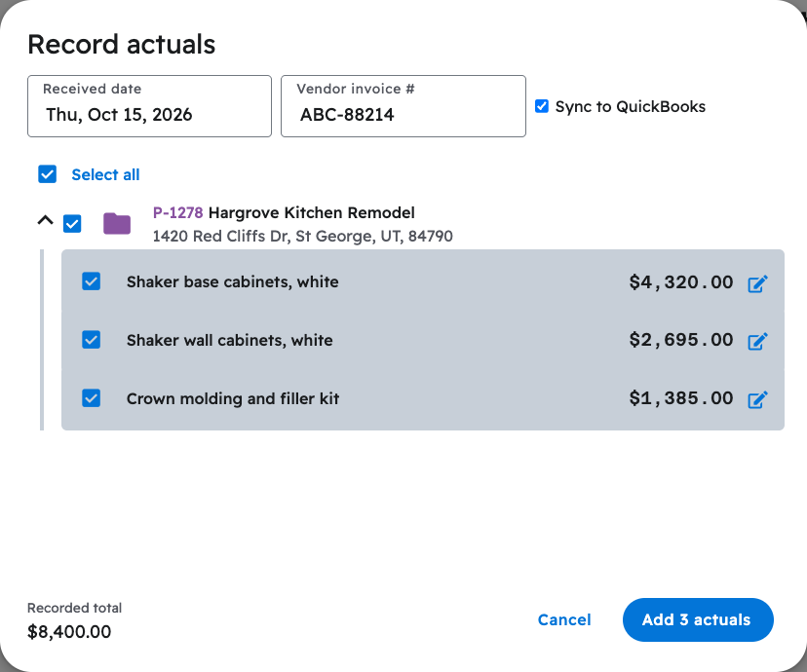Uncheck Crown molding and filler kit item
The width and height of the screenshot is (807, 672).
click(91, 398)
